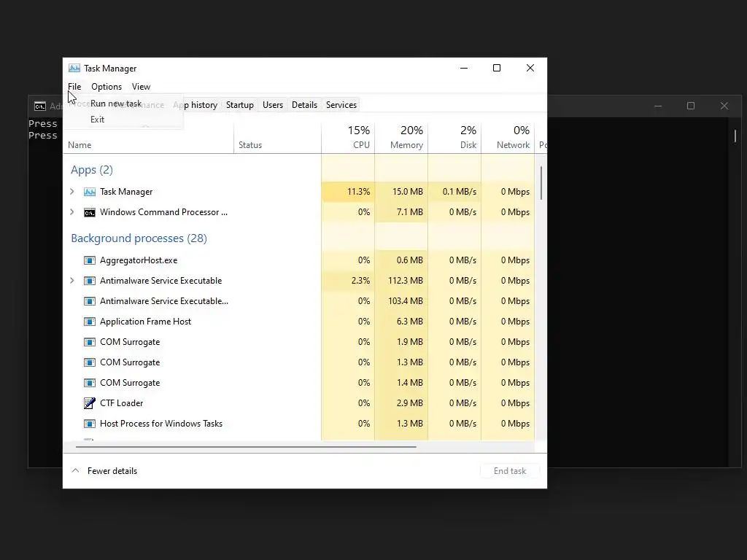Select the Background processes (28) heading

(x=139, y=238)
